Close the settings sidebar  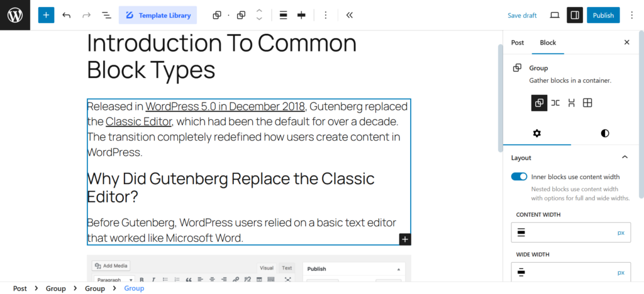coord(627,42)
